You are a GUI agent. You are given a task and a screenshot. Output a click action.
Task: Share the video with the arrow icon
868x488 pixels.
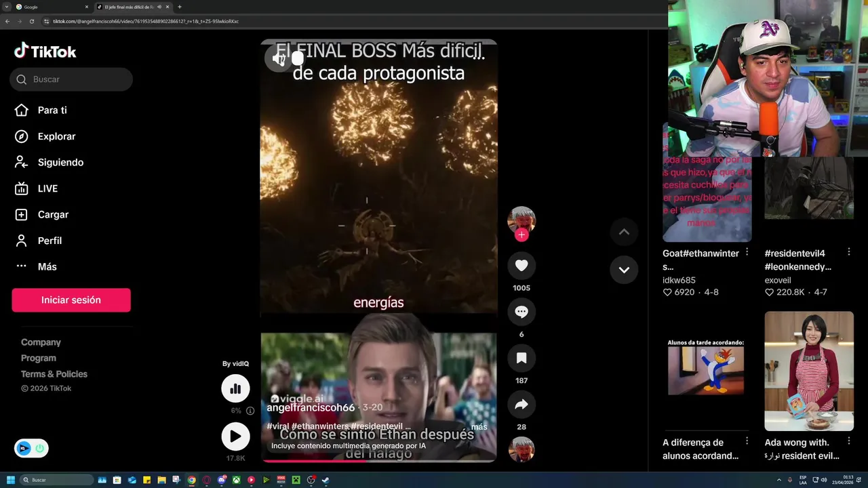(521, 405)
